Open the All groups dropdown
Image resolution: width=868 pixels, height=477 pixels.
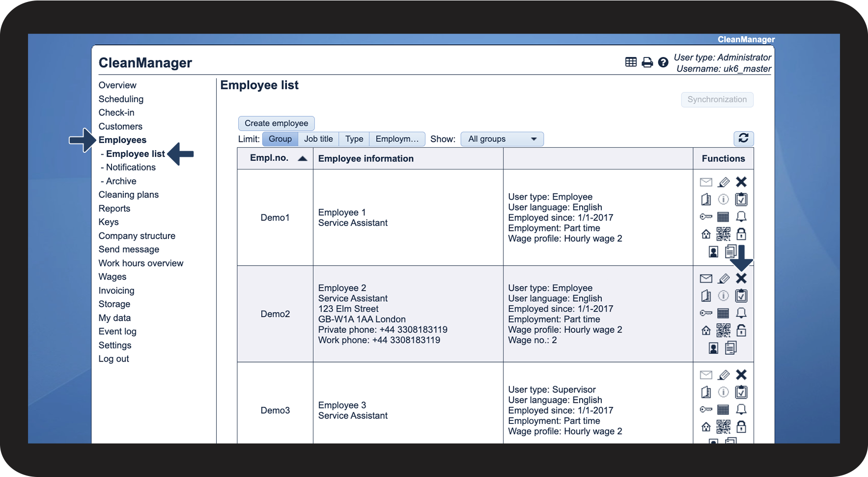pyautogui.click(x=502, y=139)
